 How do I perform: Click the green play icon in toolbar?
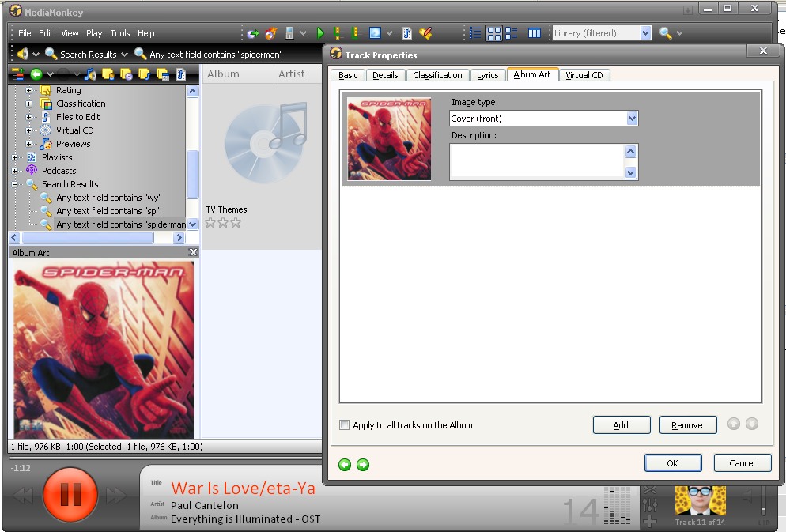click(x=320, y=33)
